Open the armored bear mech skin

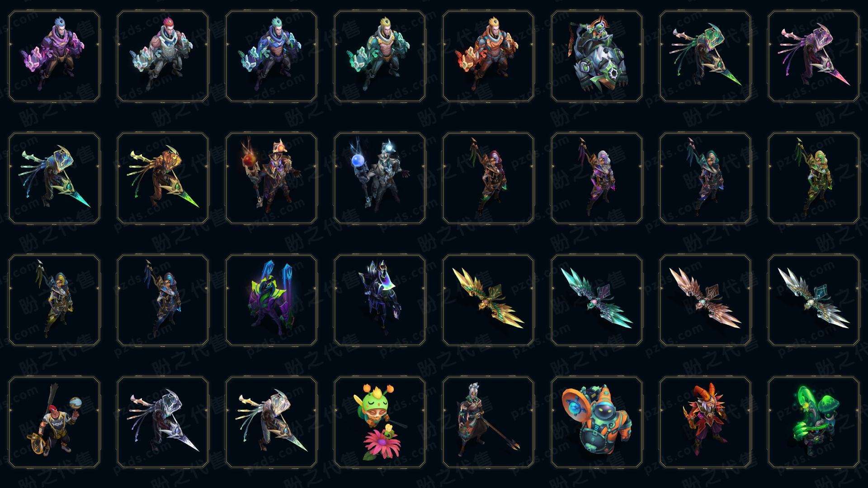pyautogui.click(x=597, y=56)
